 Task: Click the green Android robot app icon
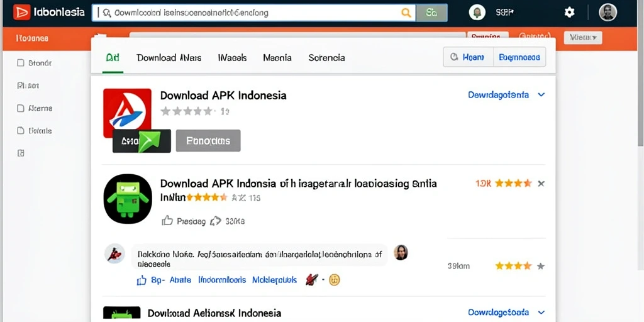[x=128, y=199]
